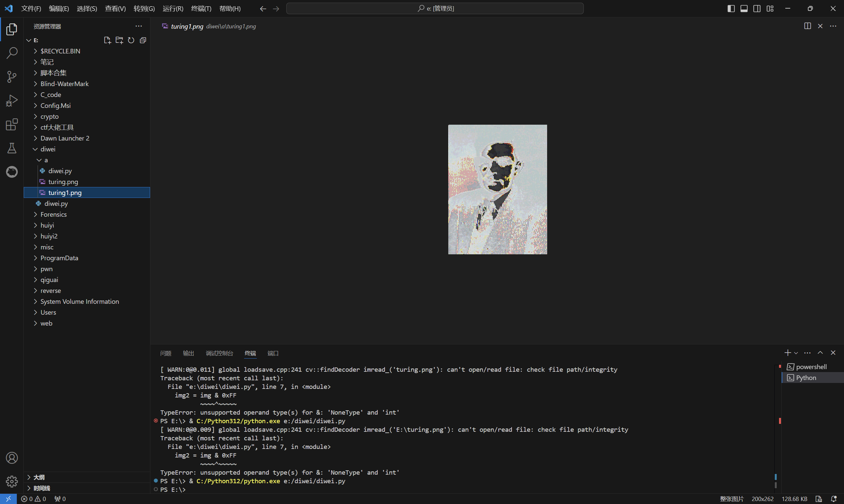Open the 终端(T) menu

click(201, 9)
